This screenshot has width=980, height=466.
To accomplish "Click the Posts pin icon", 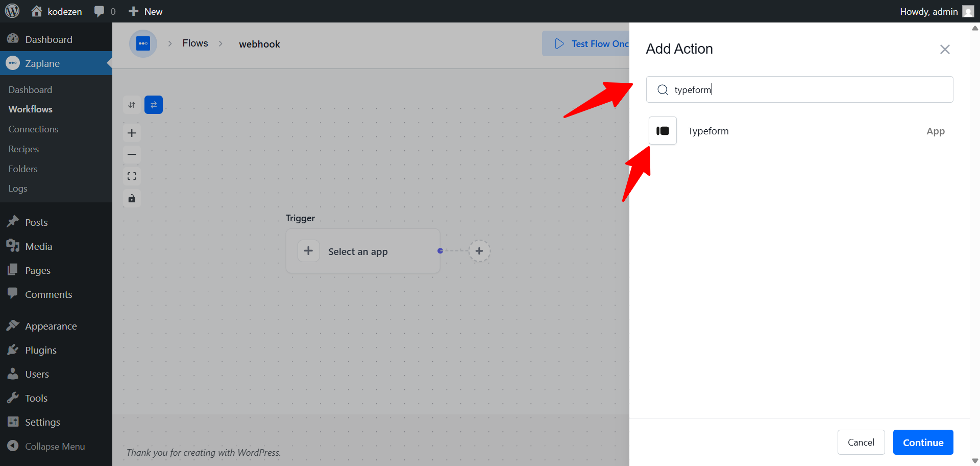I will (13, 222).
